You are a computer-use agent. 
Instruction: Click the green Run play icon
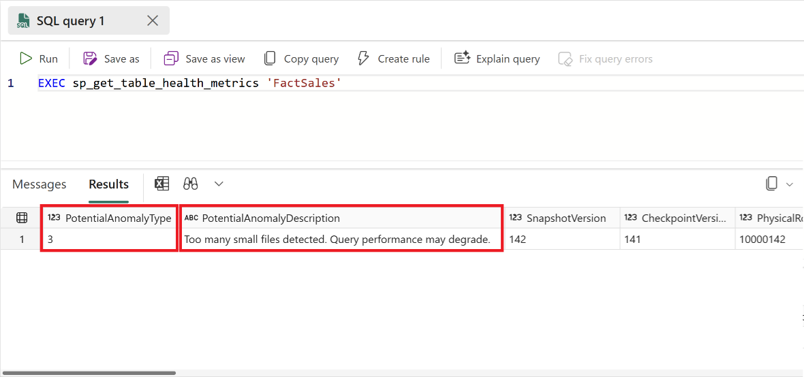coord(25,59)
